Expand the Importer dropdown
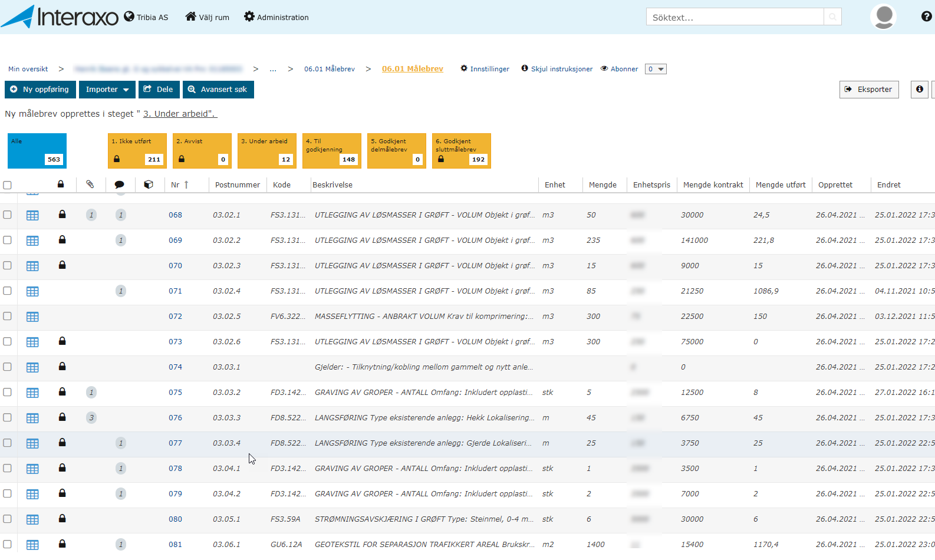935x560 pixels. tap(107, 90)
